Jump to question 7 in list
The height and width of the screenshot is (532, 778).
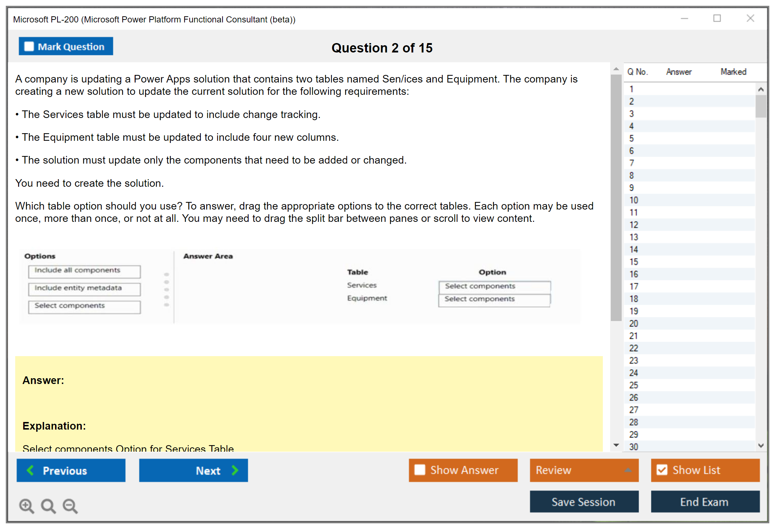click(x=631, y=163)
